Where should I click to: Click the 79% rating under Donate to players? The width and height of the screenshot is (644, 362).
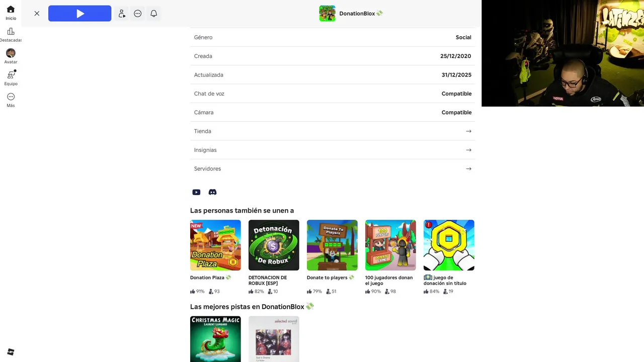click(x=314, y=292)
